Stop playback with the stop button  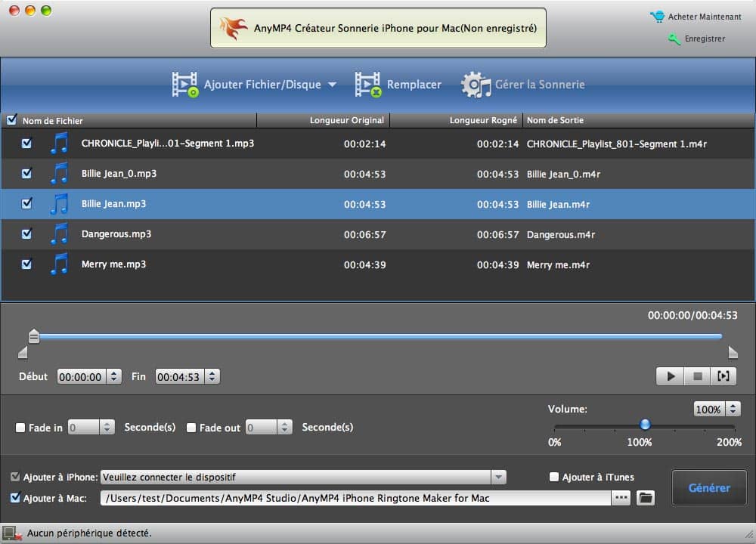tap(697, 376)
